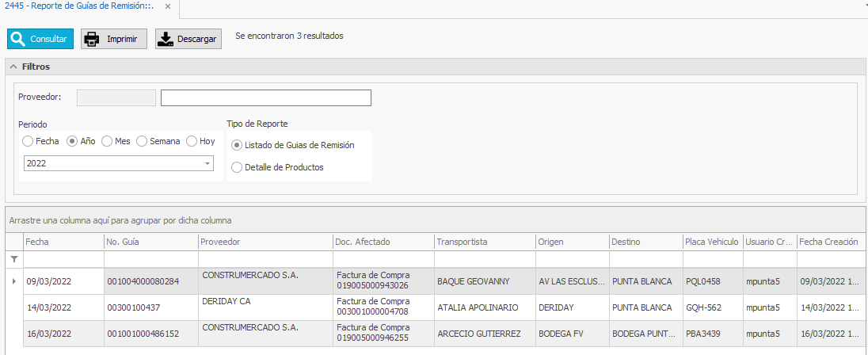Click the Proveedor name text field
868x355 pixels.
click(x=265, y=97)
